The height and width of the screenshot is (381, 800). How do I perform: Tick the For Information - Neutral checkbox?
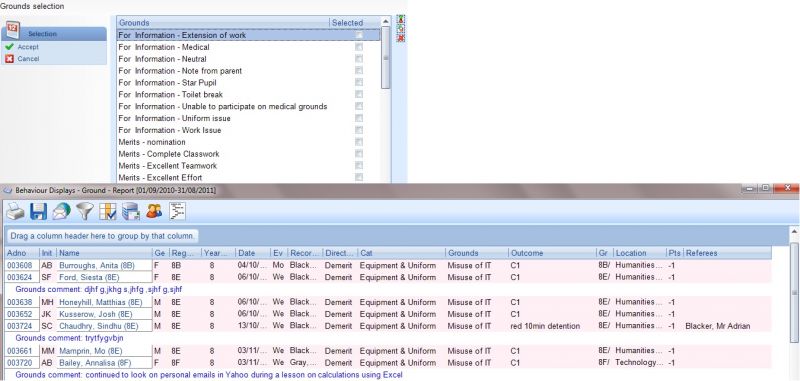click(359, 59)
